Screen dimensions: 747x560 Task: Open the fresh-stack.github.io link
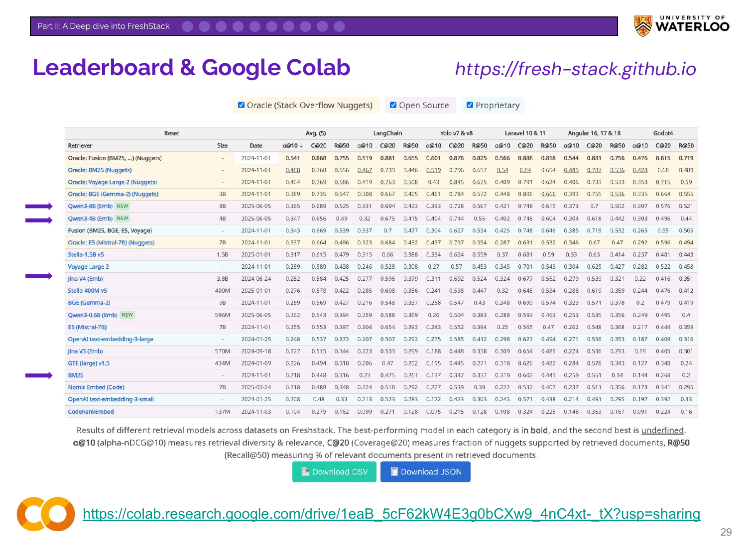(576, 69)
